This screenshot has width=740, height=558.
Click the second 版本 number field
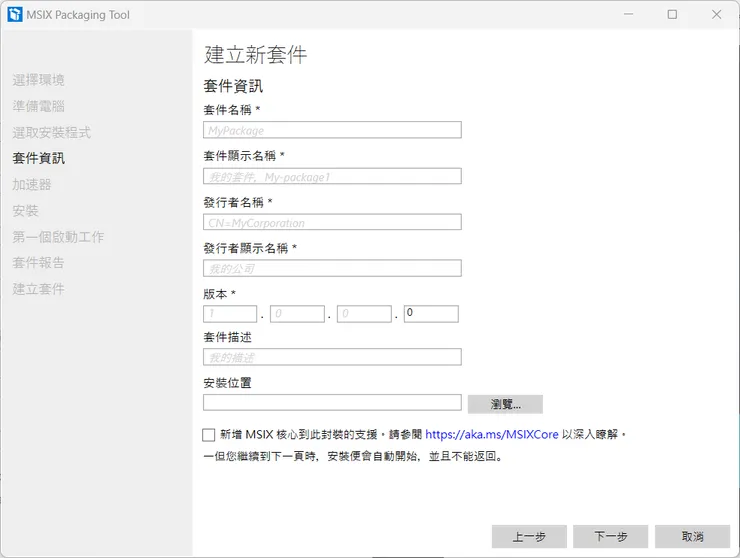pyautogui.click(x=297, y=314)
